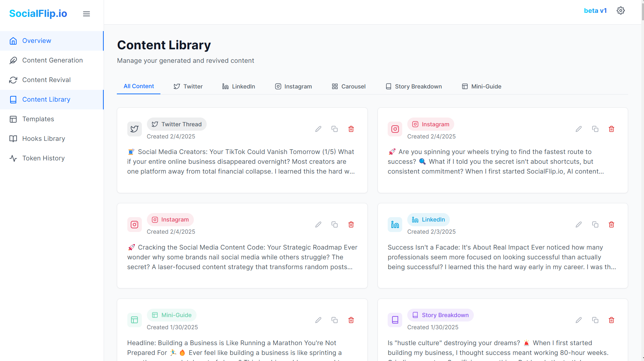This screenshot has height=361, width=644.
Task: Switch to the Twitter tab
Action: [188, 86]
